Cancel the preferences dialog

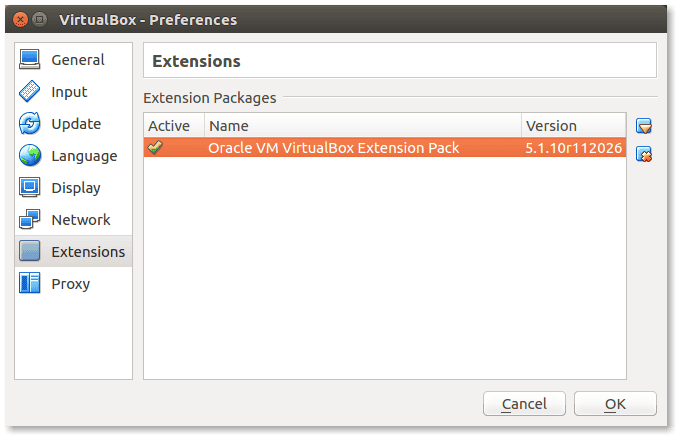coord(524,404)
